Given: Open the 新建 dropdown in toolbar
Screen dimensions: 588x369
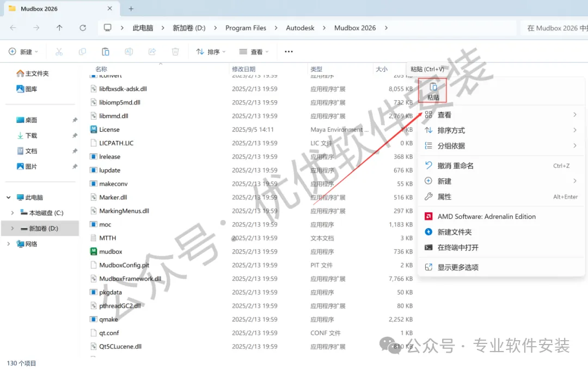Looking at the screenshot, I should (x=23, y=52).
